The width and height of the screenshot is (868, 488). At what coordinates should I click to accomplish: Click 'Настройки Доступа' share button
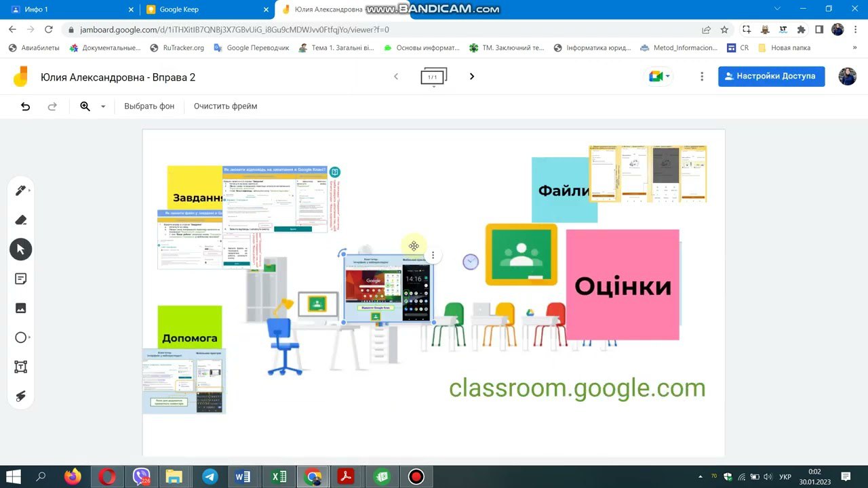pos(772,76)
